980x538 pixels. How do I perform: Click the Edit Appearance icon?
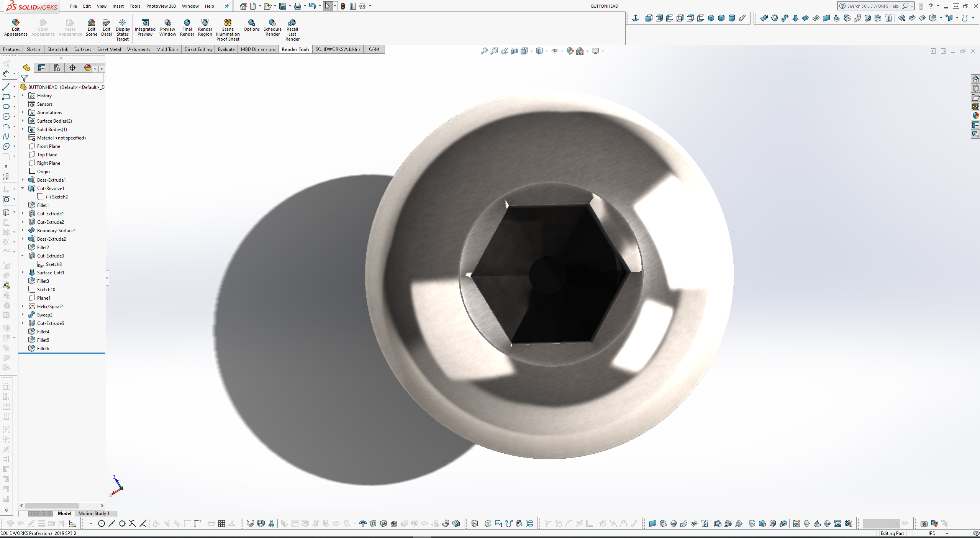pos(15,23)
